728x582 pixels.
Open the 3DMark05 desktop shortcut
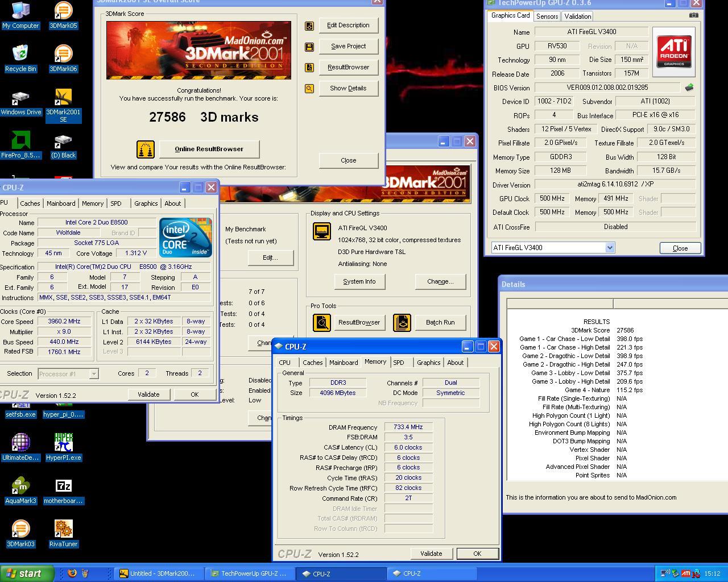click(63, 15)
